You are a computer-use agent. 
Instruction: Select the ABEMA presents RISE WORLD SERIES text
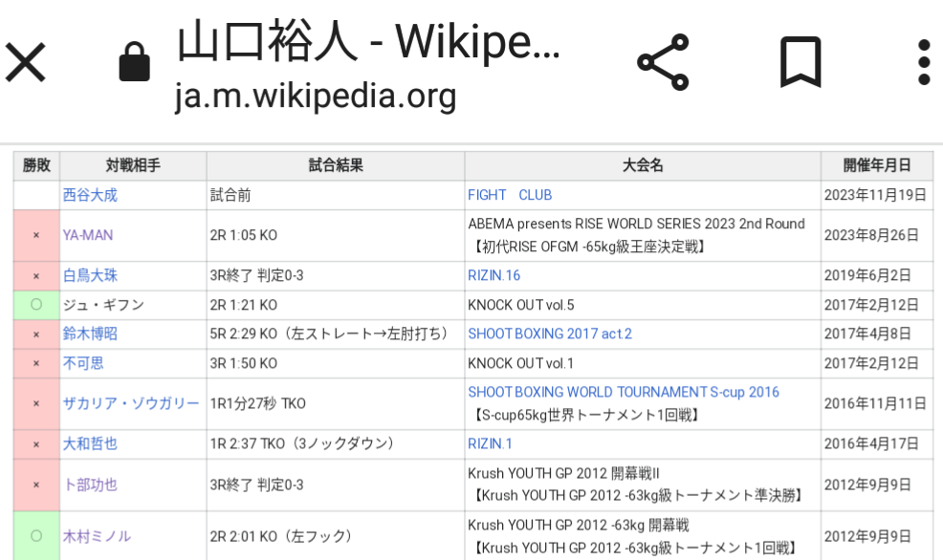point(636,225)
